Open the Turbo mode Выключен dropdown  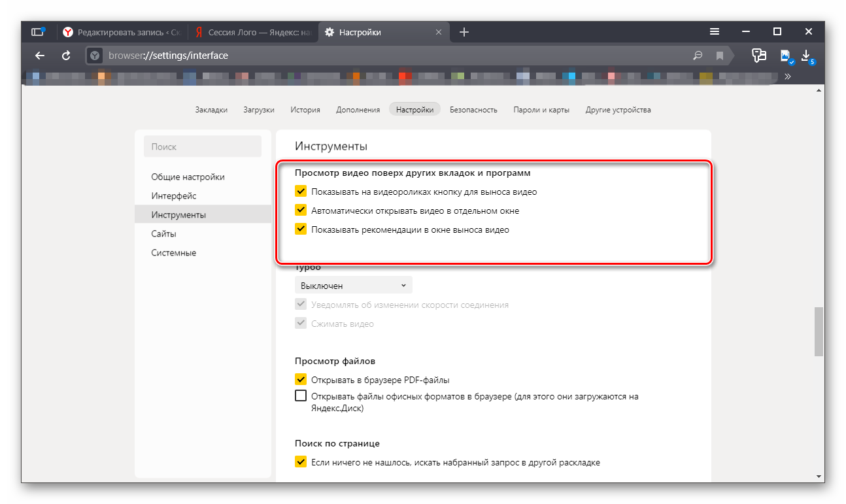pos(354,286)
